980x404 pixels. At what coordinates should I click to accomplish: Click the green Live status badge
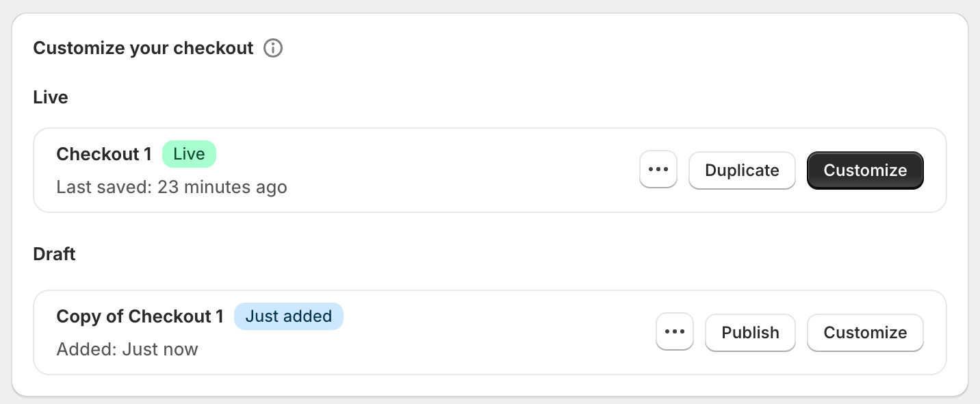coord(189,153)
